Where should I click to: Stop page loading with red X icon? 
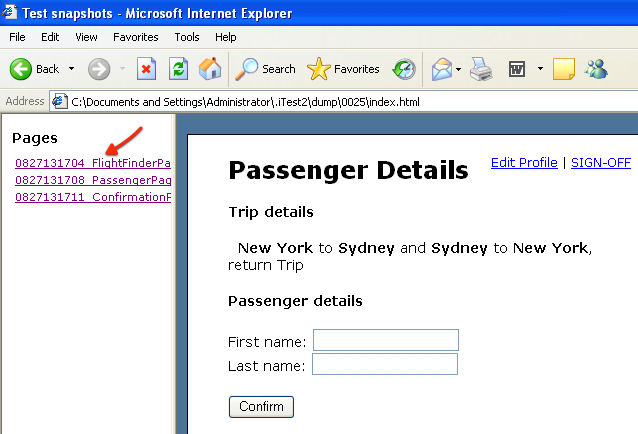pos(146,69)
